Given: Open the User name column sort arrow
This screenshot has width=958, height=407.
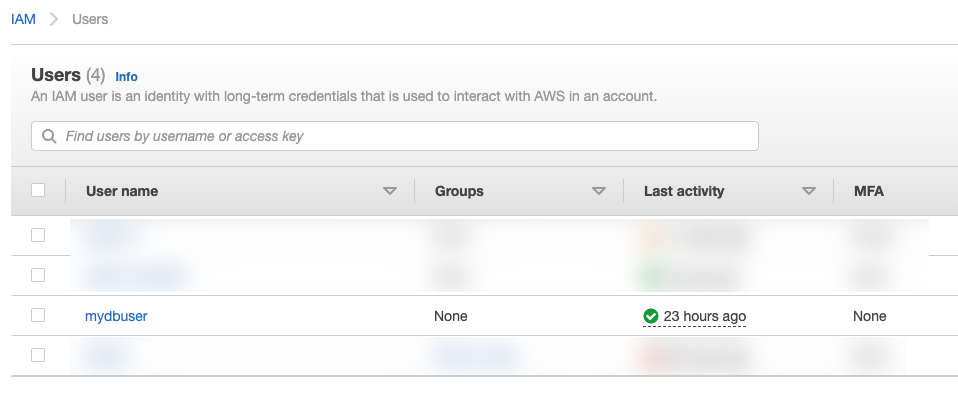Looking at the screenshot, I should pyautogui.click(x=390, y=191).
